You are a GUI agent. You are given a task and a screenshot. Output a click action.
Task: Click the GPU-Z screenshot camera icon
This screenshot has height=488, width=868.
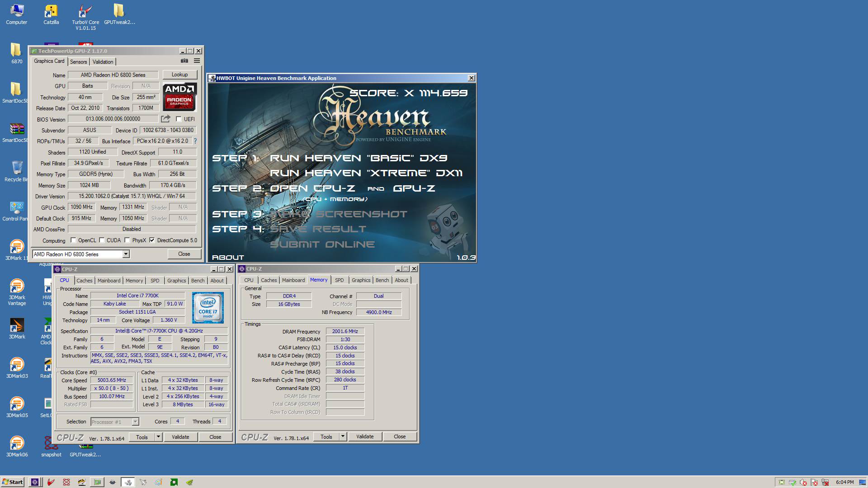(184, 61)
